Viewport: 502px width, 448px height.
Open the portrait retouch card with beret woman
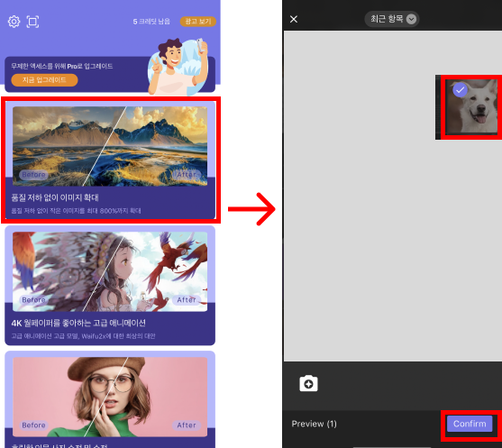(x=110, y=399)
